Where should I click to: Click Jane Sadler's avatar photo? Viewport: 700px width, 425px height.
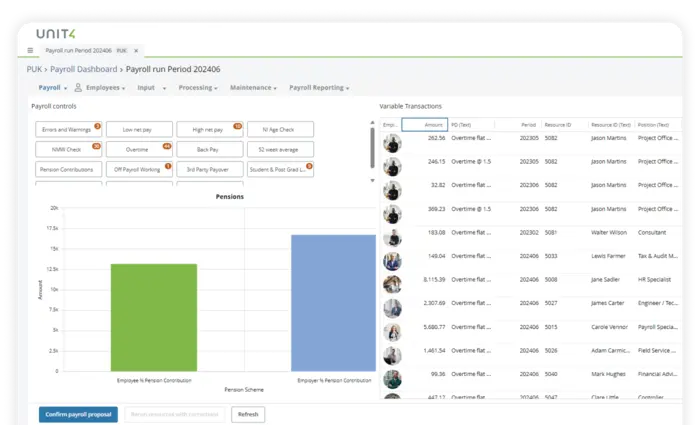click(x=392, y=285)
